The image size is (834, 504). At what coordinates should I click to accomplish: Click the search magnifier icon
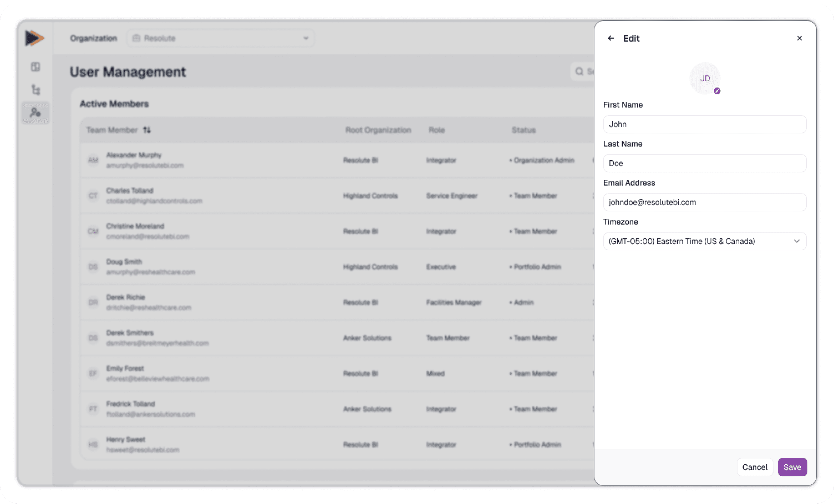[x=579, y=71]
